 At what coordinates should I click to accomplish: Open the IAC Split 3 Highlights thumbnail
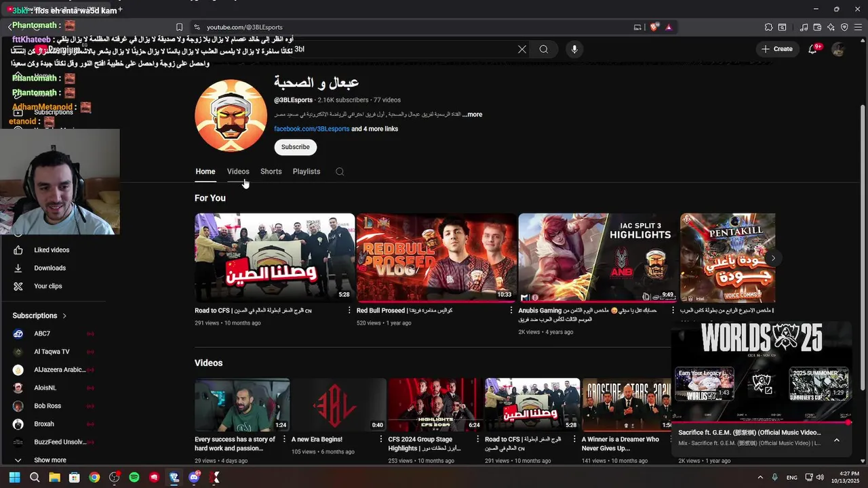tap(598, 258)
